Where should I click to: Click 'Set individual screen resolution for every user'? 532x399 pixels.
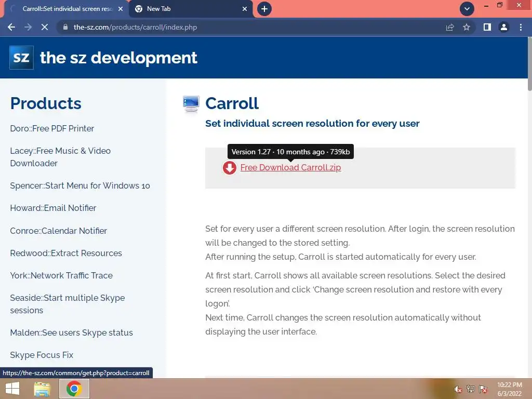pos(312,124)
